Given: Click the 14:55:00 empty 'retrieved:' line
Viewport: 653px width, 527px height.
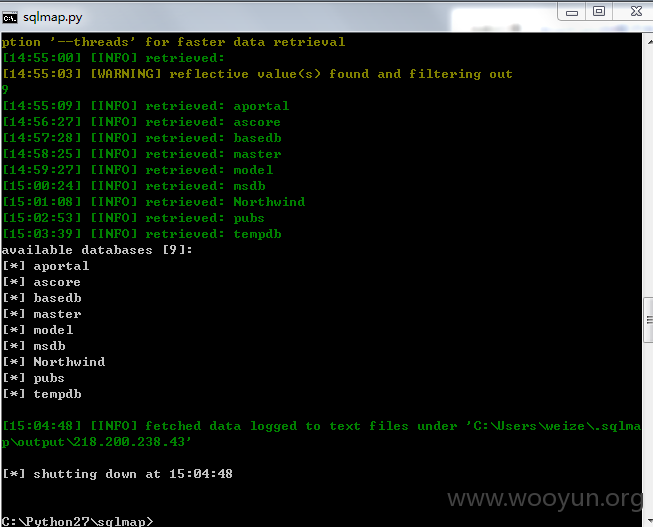Looking at the screenshot, I should [x=113, y=58].
